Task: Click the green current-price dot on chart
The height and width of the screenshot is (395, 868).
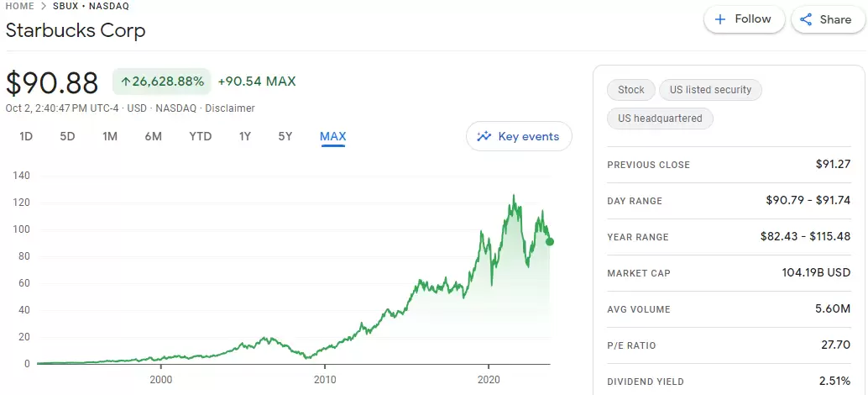Action: click(x=550, y=242)
